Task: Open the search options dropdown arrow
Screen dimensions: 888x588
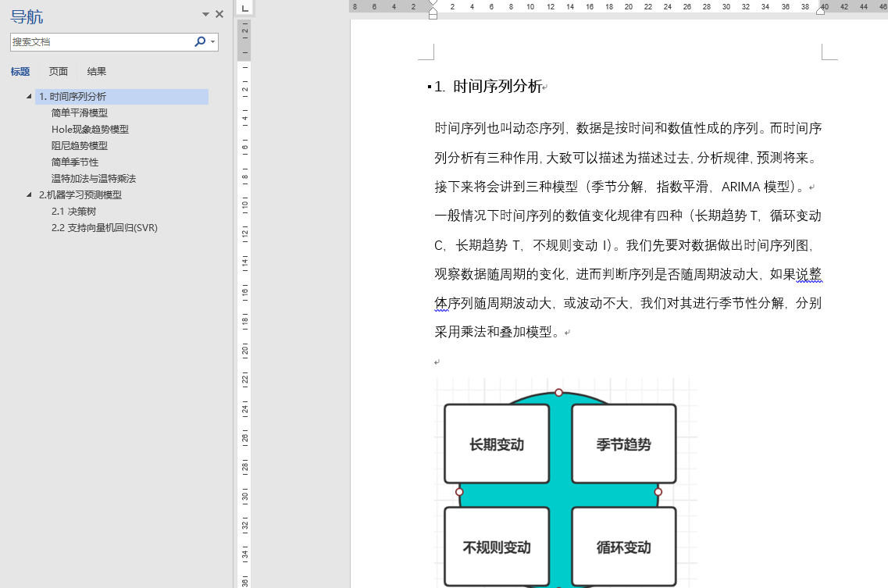Action: pyautogui.click(x=213, y=41)
